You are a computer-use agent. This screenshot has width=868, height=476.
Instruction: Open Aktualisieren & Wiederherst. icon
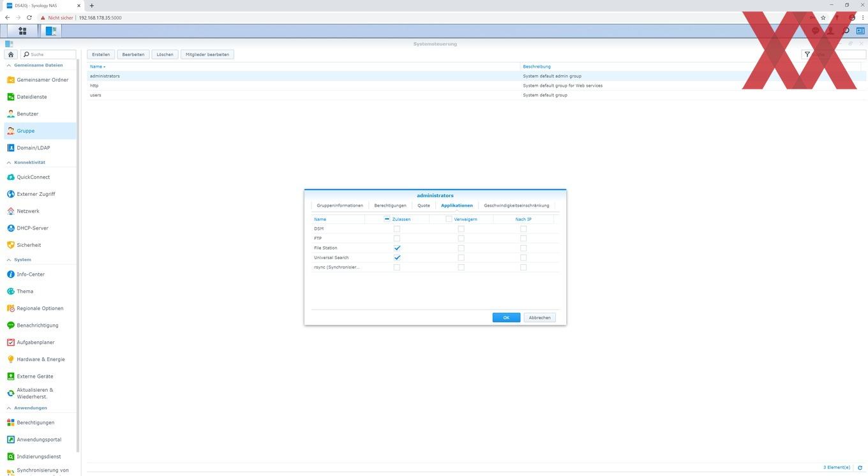pyautogui.click(x=11, y=393)
